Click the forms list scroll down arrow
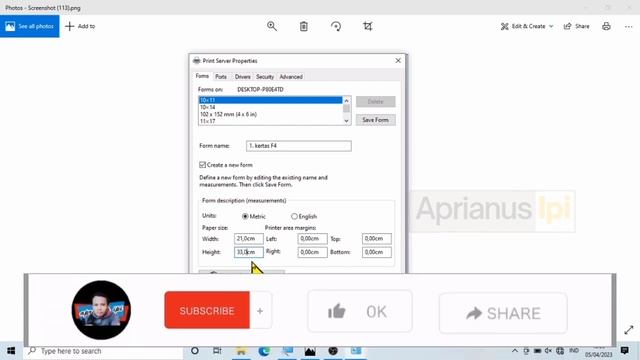640x360 pixels. coord(347,121)
